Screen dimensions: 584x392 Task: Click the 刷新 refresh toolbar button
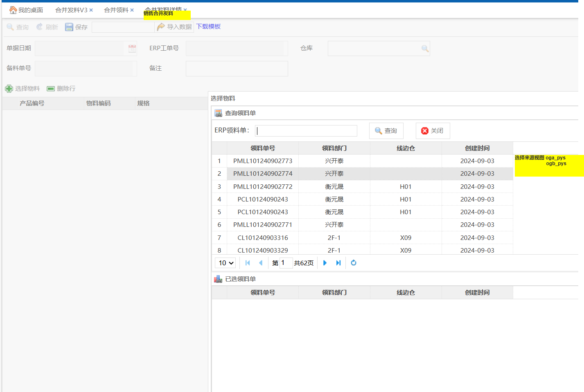tap(47, 27)
